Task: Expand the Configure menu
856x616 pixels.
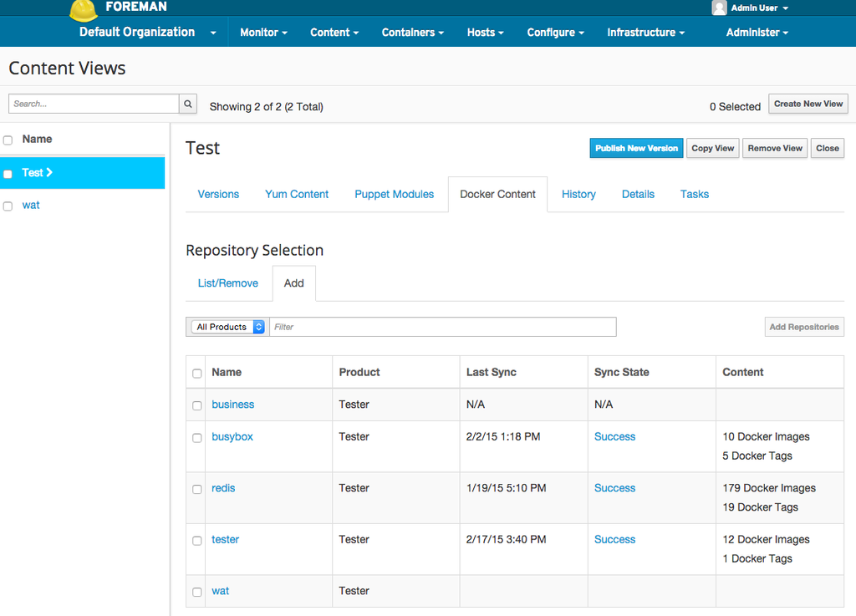Action: 555,33
